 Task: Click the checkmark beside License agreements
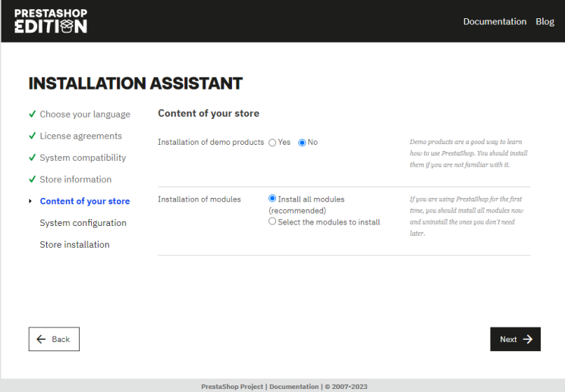pos(32,136)
